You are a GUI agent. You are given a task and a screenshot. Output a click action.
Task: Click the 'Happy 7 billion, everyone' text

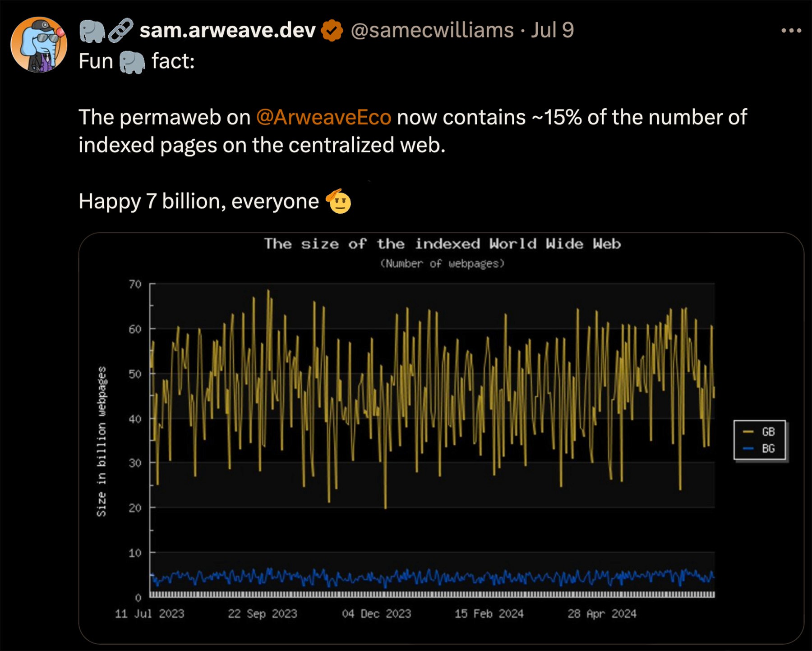(x=198, y=202)
